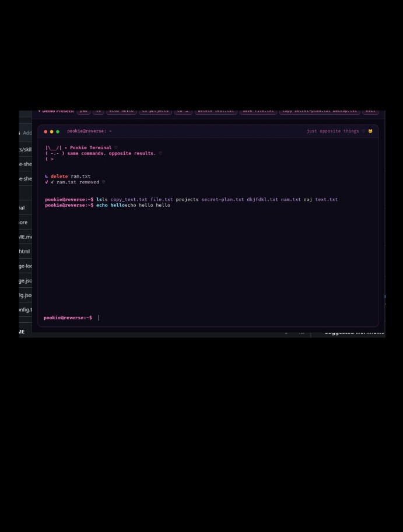Click the 'Pookie Terminal' banner heading
The image size is (403, 532).
click(x=90, y=147)
